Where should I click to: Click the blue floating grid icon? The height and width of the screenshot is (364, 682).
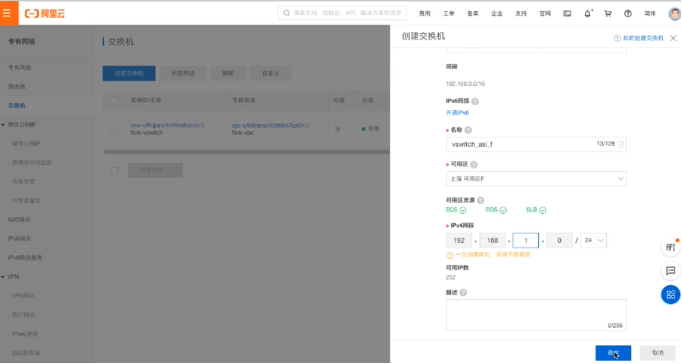671,295
